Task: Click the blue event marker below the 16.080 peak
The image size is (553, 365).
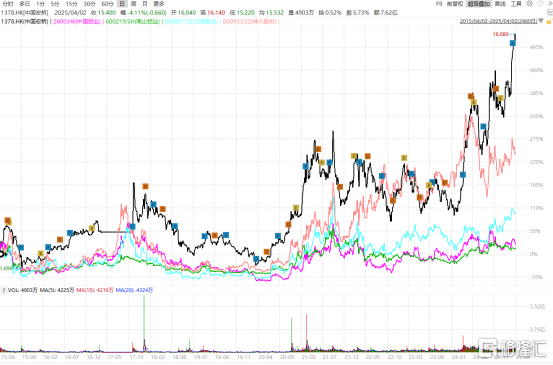Action: pos(513,43)
